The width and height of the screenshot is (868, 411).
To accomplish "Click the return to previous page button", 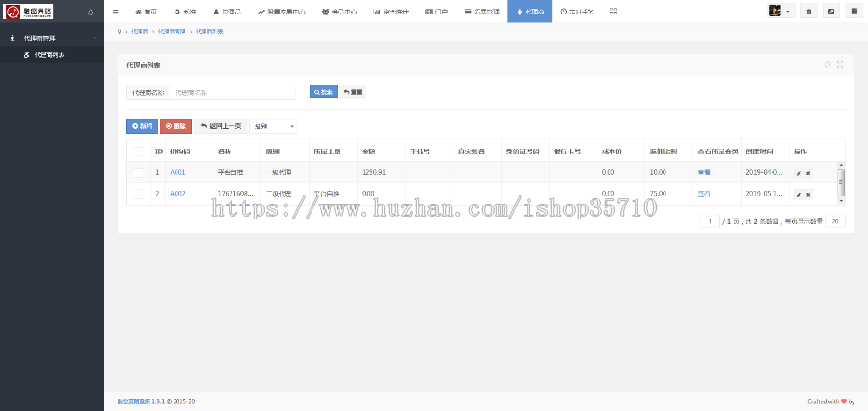I will coord(220,126).
